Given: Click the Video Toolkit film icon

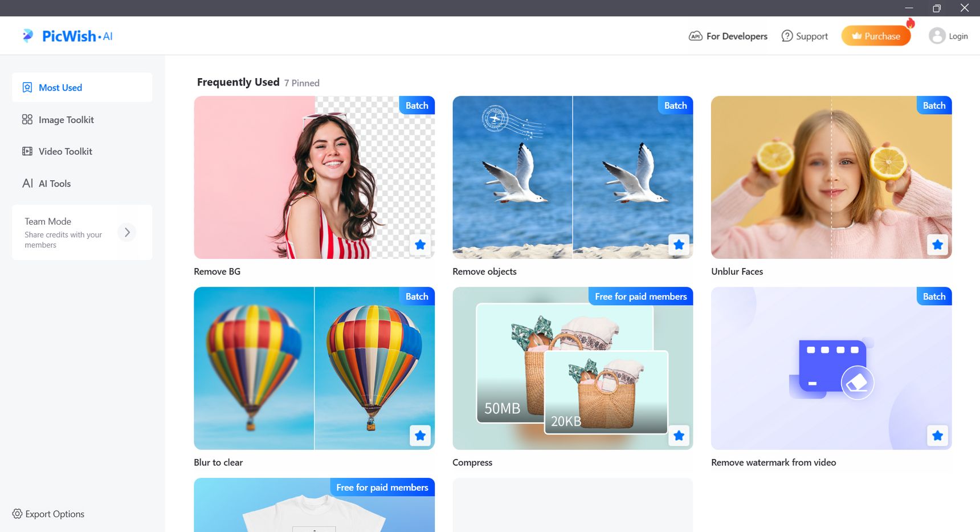Looking at the screenshot, I should [x=27, y=151].
